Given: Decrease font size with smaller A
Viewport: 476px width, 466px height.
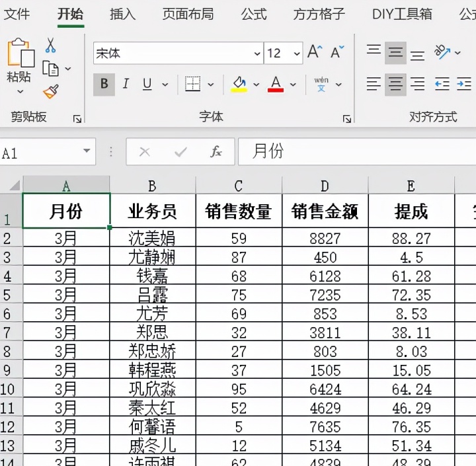Looking at the screenshot, I should [338, 52].
